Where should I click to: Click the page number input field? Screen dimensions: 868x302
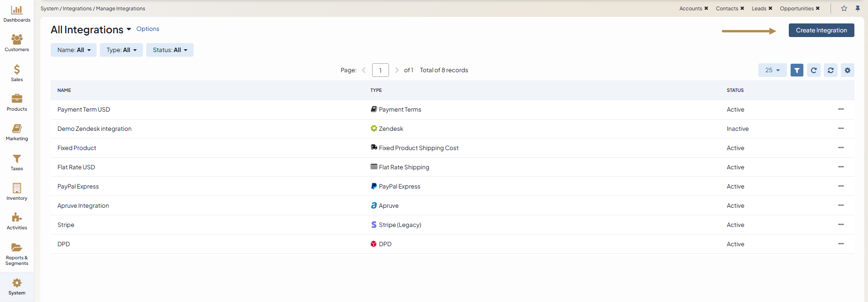380,70
